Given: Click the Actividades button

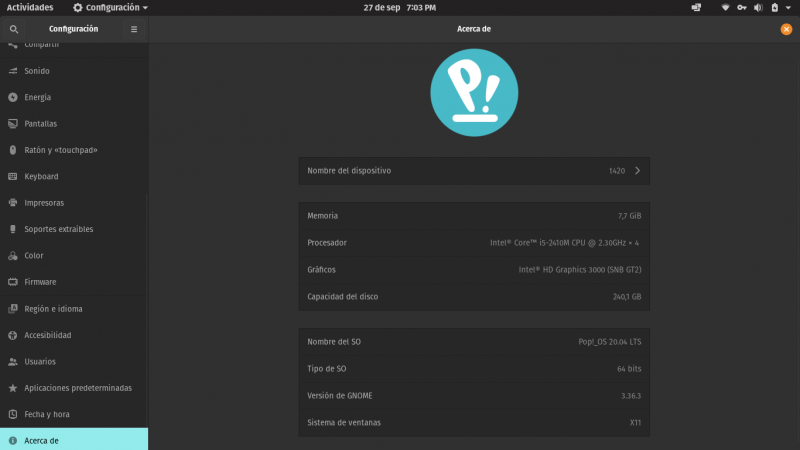Looking at the screenshot, I should (x=30, y=7).
